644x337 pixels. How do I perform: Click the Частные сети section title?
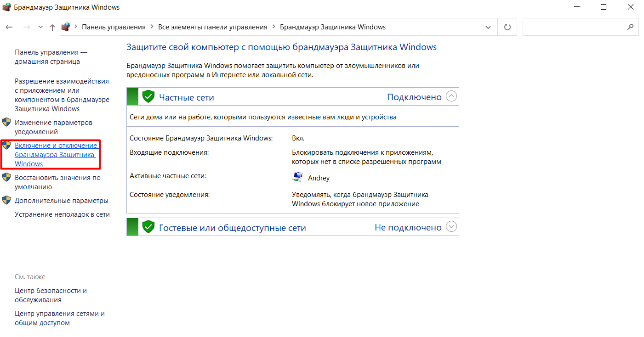[186, 97]
